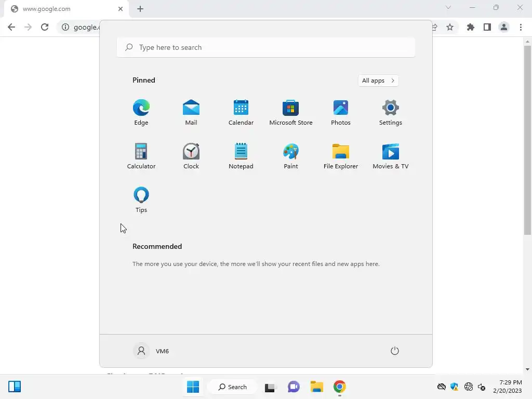Open the Edge pinned app

click(141, 113)
